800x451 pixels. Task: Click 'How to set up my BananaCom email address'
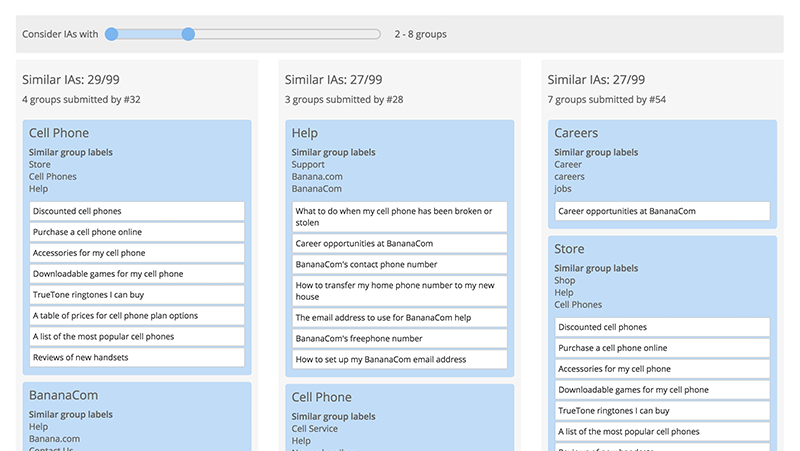[400, 359]
